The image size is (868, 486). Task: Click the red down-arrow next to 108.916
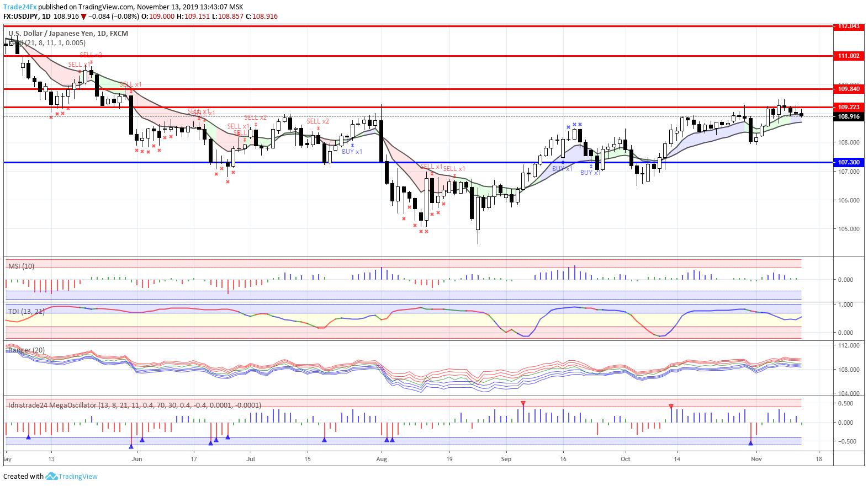click(83, 17)
